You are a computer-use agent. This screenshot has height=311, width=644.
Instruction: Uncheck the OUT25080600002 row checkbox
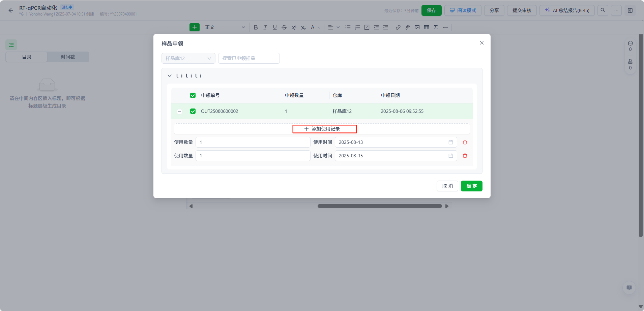coord(193,111)
